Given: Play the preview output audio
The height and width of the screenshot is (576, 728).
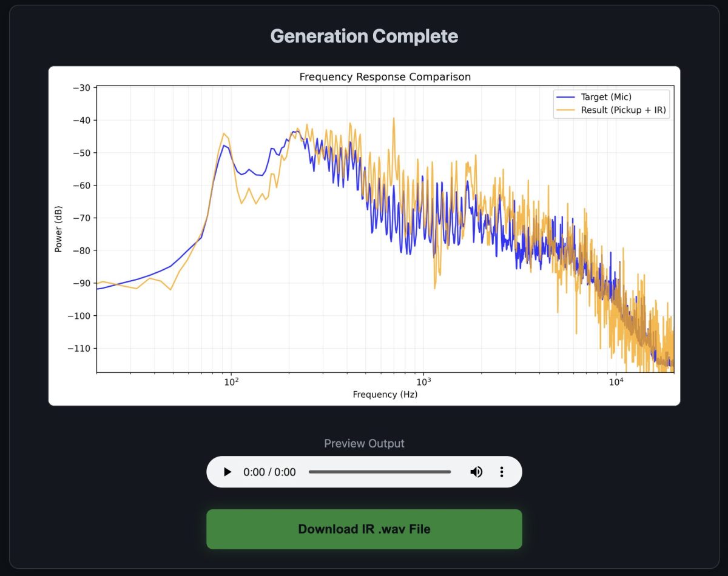Looking at the screenshot, I should coord(227,472).
